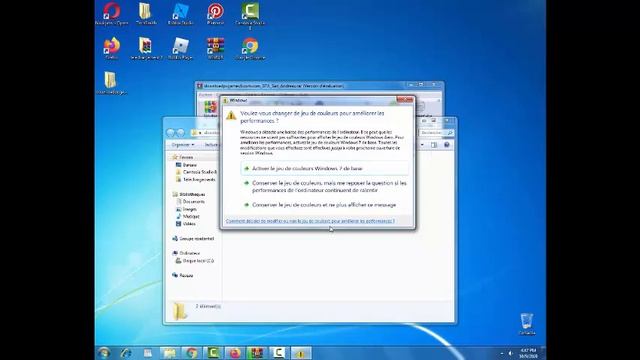The width and height of the screenshot is (640, 360).
Task: Select Ordinateur in Explorer sidebar
Action: pos(186,253)
